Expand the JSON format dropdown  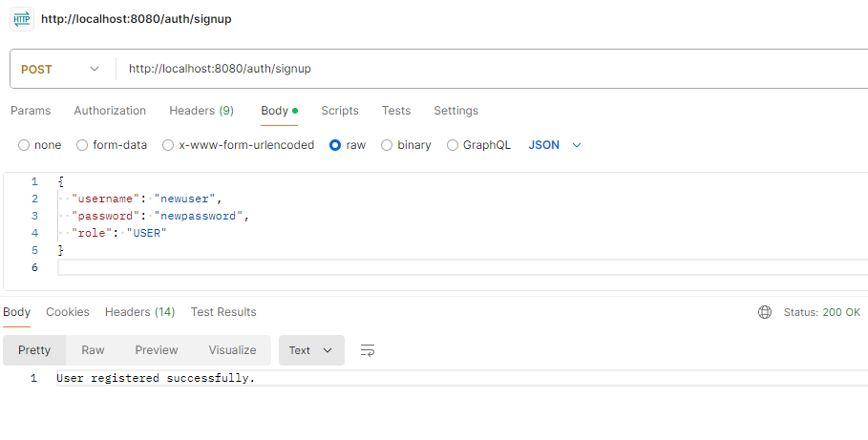click(x=555, y=145)
